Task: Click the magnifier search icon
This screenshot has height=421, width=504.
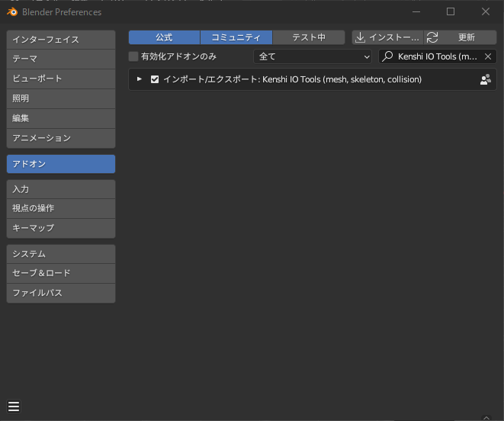Action: point(387,56)
